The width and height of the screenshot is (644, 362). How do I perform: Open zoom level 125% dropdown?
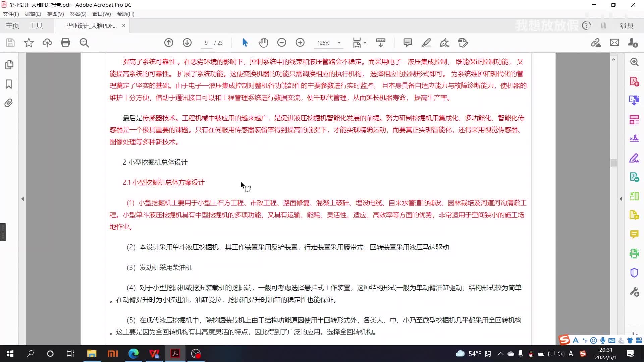339,43
